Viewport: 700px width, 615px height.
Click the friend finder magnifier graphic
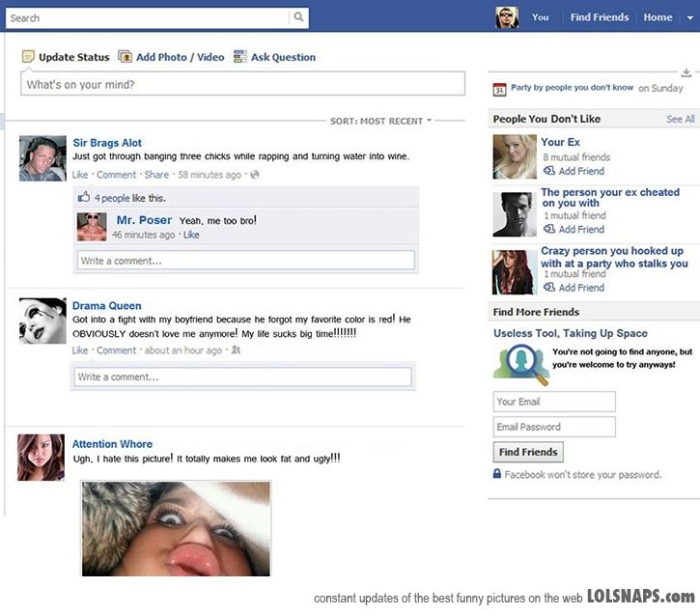[x=521, y=365]
